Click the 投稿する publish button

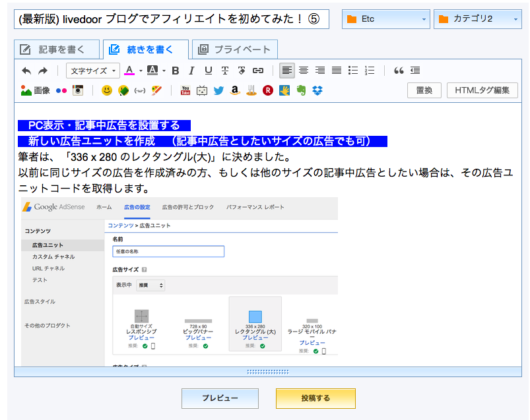[315, 398]
